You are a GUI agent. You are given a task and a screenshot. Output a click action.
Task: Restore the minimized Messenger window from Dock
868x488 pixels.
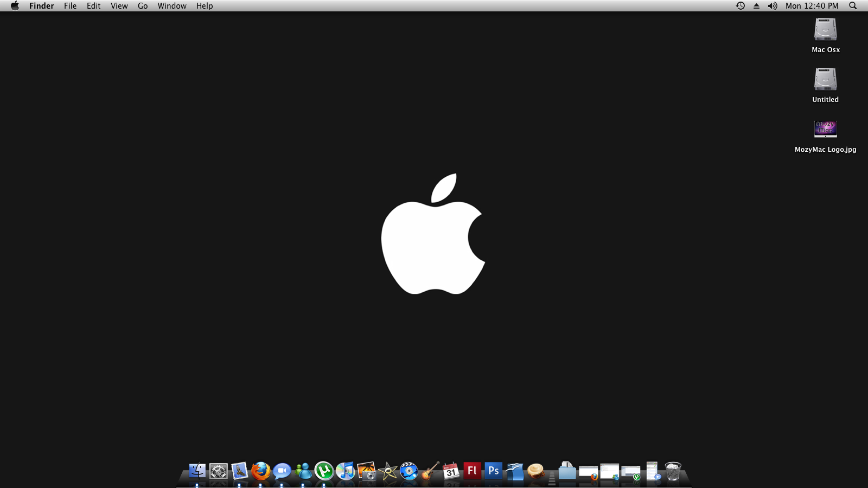(x=610, y=472)
